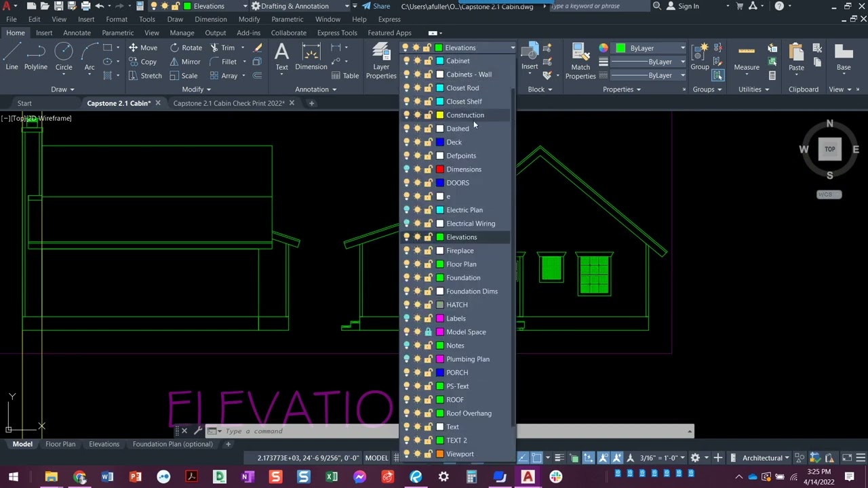Click Match Properties tool

(580, 61)
